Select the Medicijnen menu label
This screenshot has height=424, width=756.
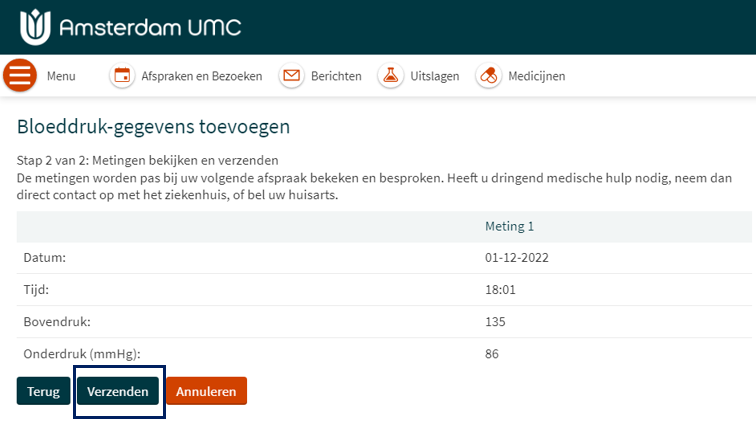pos(536,76)
